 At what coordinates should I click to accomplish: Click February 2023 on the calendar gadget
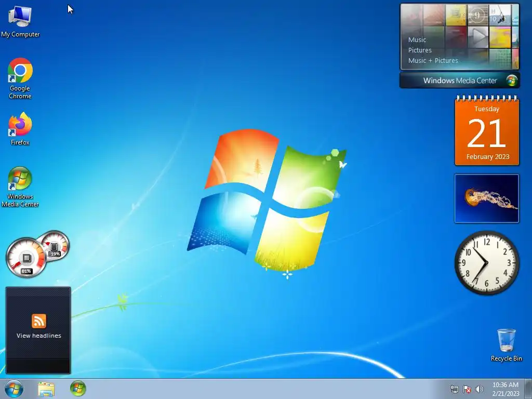pyautogui.click(x=487, y=157)
